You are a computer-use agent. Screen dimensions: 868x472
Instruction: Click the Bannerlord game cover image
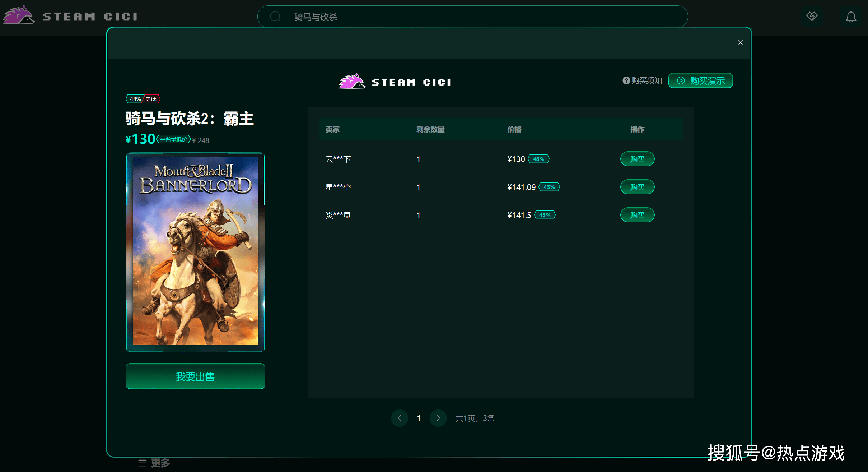click(195, 251)
